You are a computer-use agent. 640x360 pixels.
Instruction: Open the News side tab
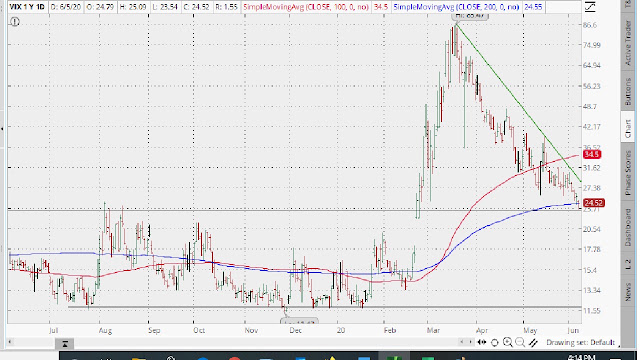point(628,291)
